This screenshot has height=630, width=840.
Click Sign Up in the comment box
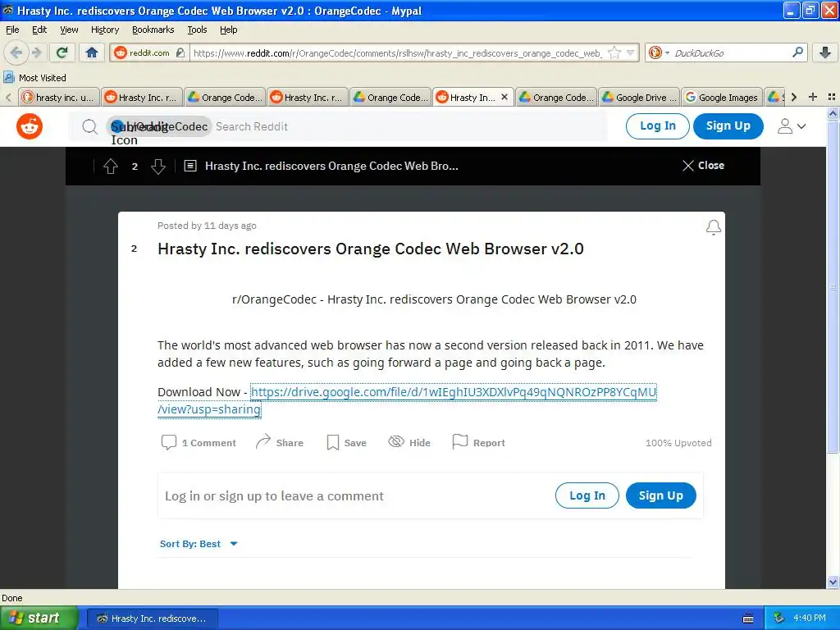click(x=660, y=495)
